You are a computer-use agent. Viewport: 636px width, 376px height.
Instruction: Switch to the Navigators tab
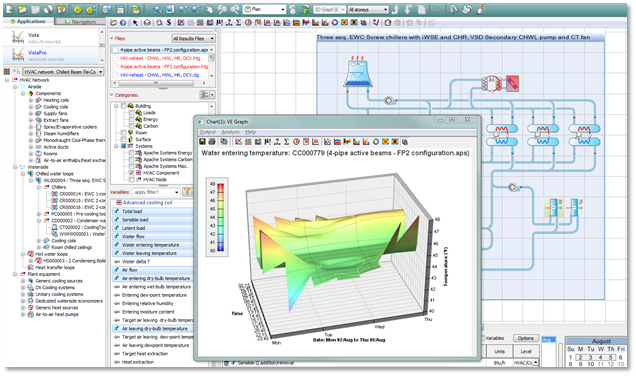[x=80, y=21]
